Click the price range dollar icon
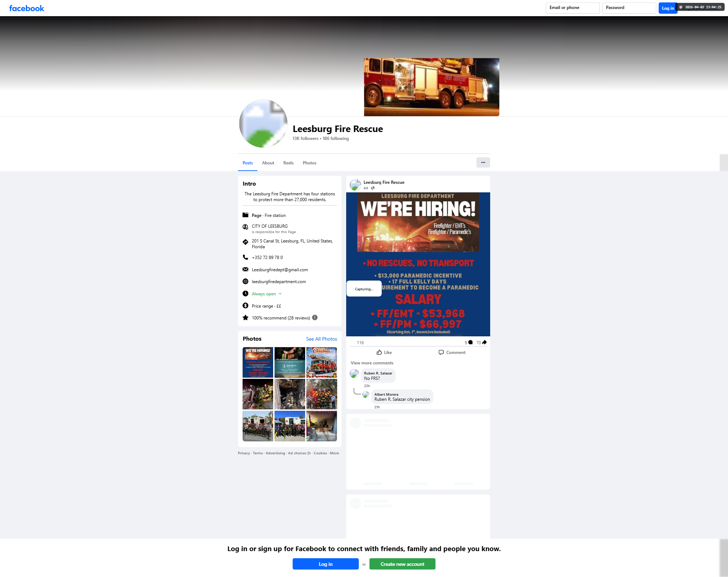 [245, 306]
